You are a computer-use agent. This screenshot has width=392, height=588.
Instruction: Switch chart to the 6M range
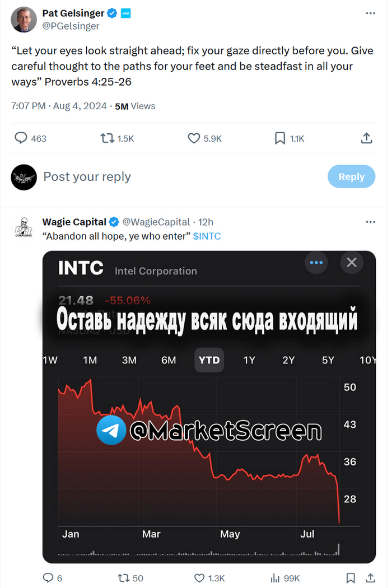169,360
